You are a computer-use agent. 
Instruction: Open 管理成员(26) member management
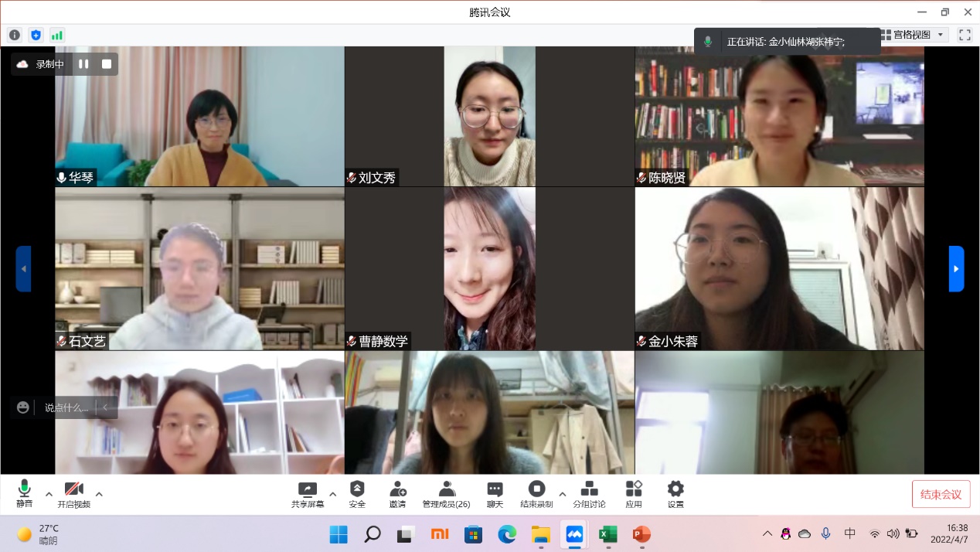pos(446,494)
